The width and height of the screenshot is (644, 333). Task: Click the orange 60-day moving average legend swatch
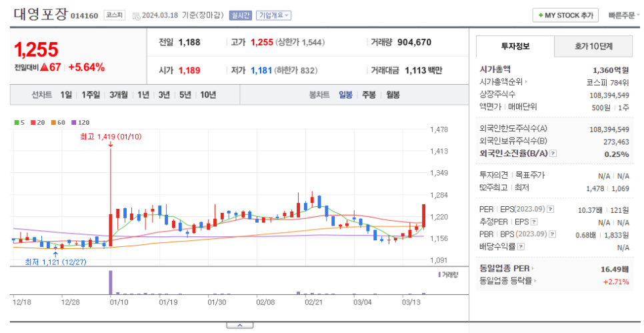coord(53,123)
